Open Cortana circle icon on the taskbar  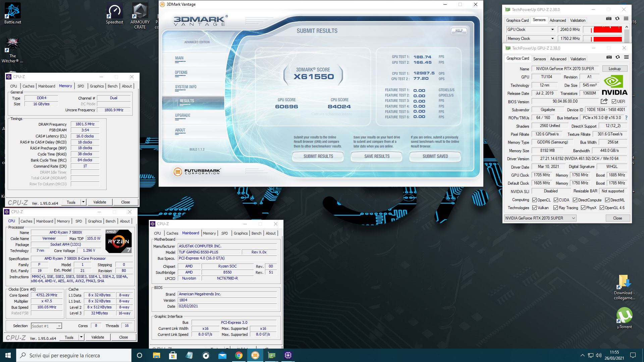[x=140, y=355]
